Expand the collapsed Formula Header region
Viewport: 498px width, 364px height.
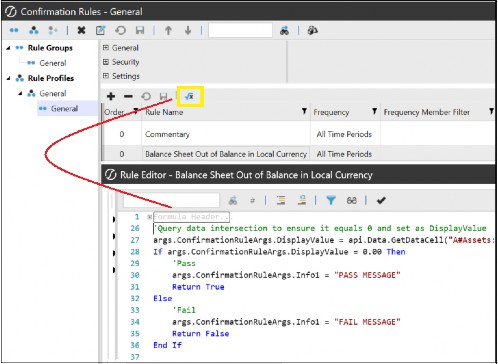[150, 217]
